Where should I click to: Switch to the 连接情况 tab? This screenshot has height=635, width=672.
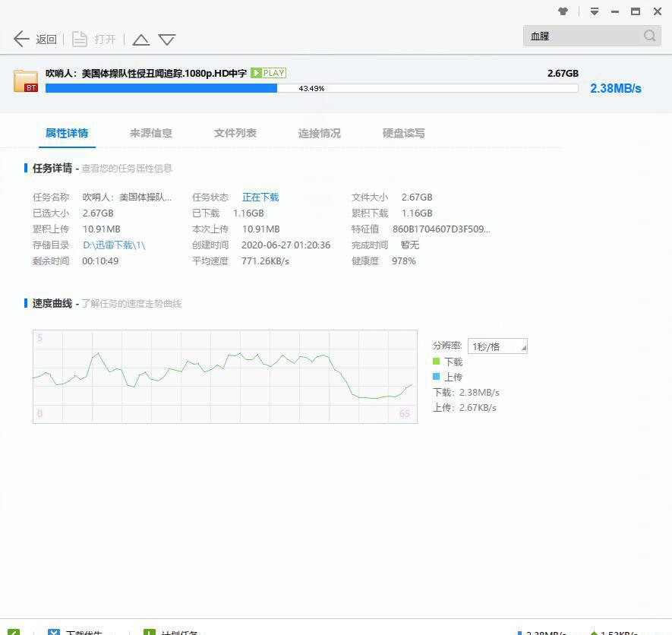[x=320, y=134]
